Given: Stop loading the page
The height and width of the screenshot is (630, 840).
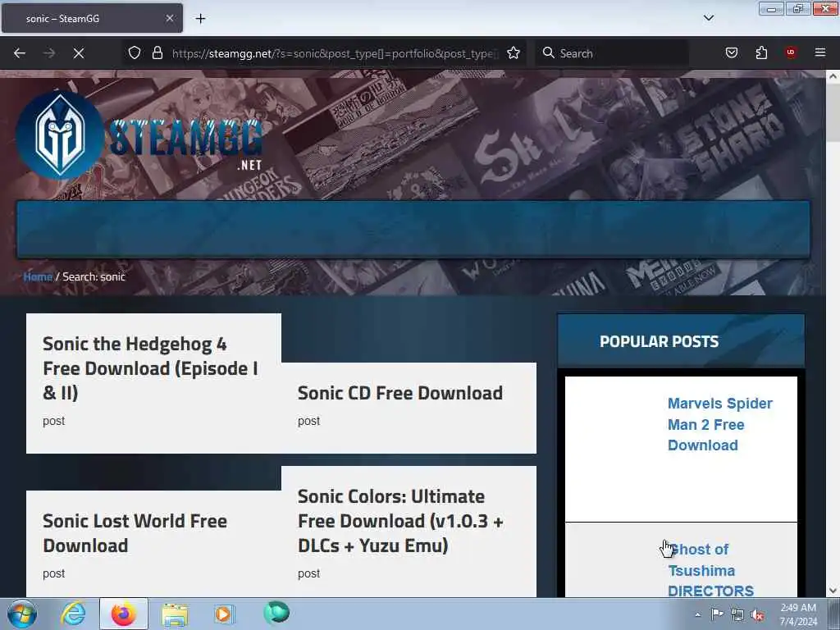Looking at the screenshot, I should pos(78,53).
